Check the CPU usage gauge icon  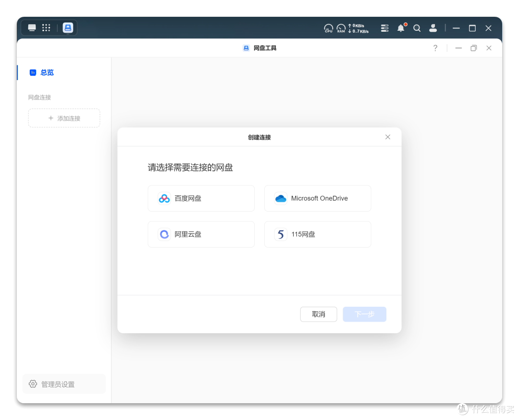coord(328,28)
